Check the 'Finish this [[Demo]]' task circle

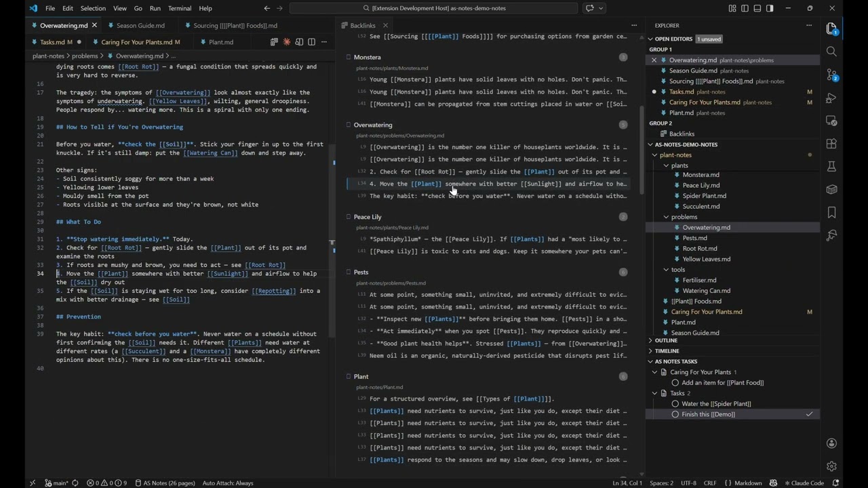(675, 414)
